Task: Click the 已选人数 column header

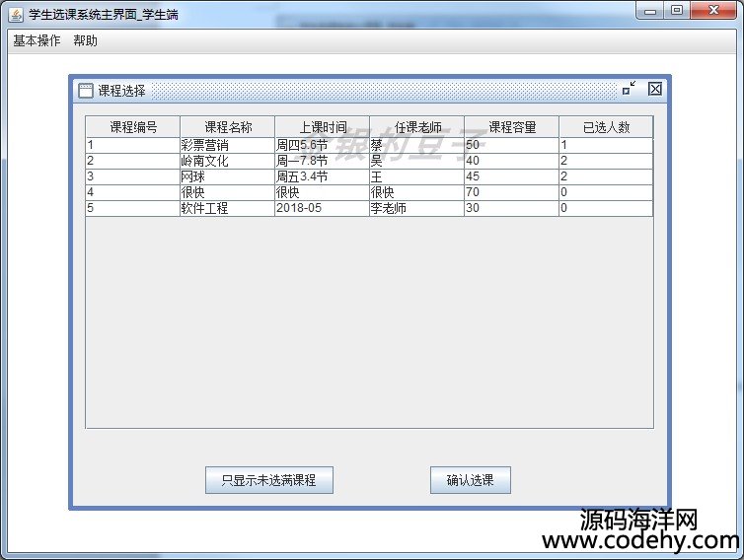Action: (x=606, y=127)
